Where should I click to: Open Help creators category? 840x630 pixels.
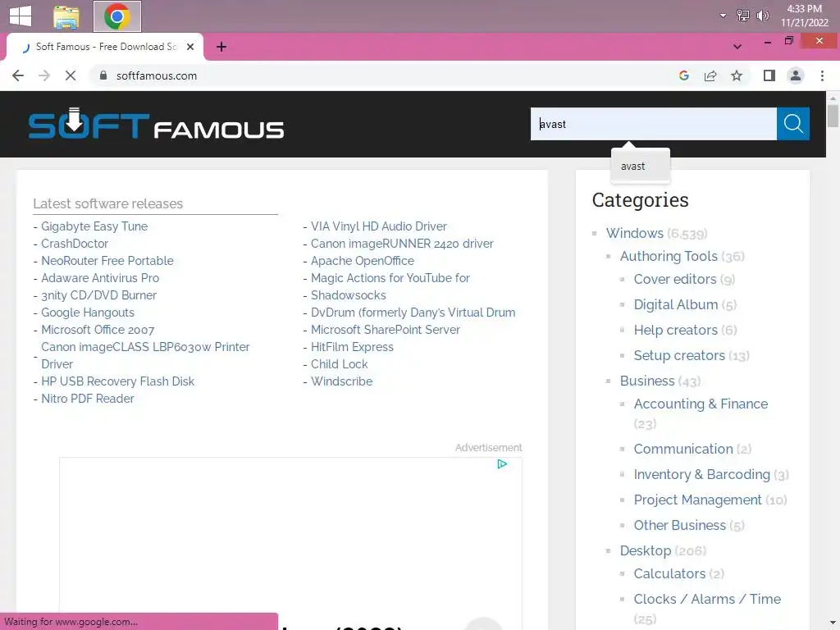click(x=676, y=330)
